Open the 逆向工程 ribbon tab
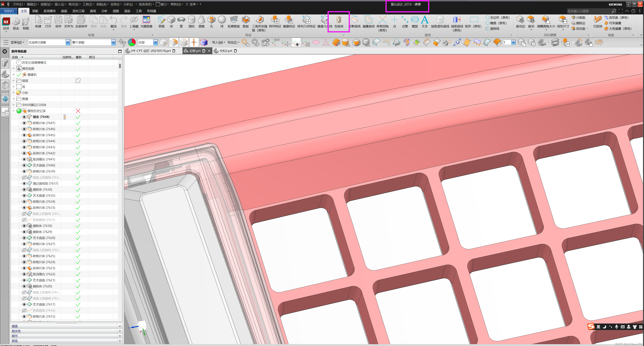The height and width of the screenshot is (346, 644). [x=79, y=11]
